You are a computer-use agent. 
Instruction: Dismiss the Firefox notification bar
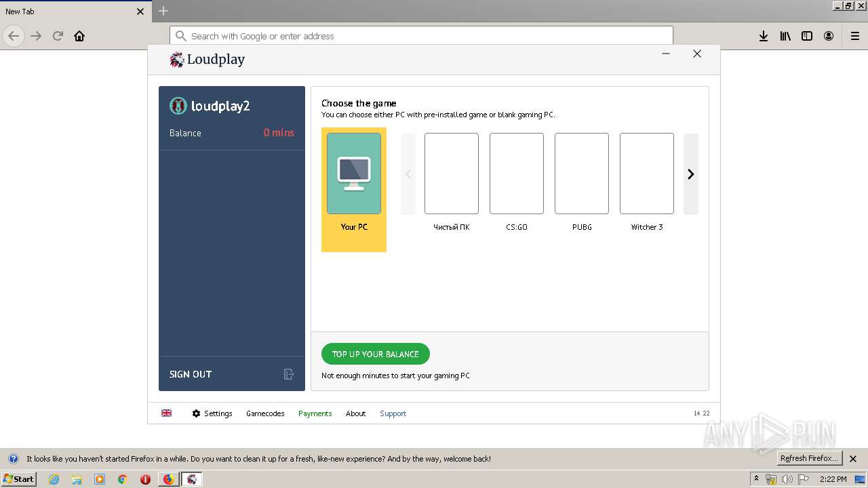pos(853,458)
